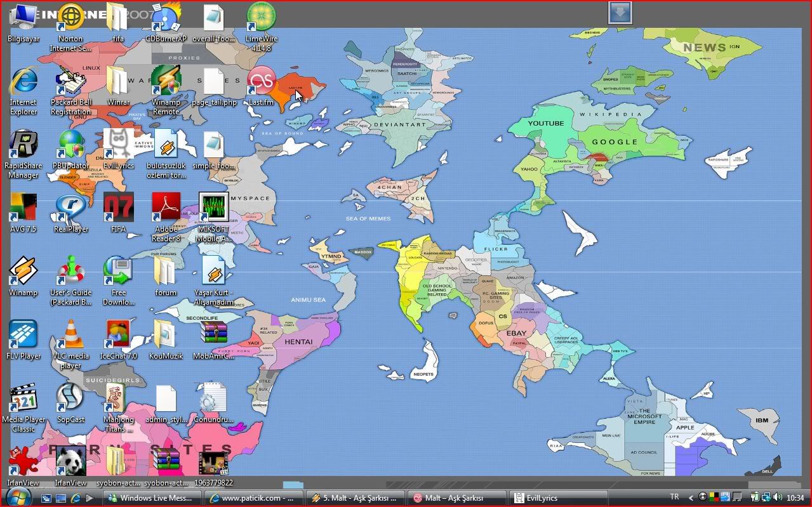Screen dimensions: 812x507
Task: Expand hidden system tray icons chevron
Action: 691,497
